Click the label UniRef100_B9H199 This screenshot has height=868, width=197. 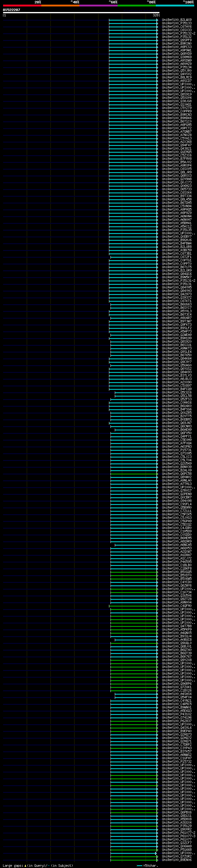(176, 338)
